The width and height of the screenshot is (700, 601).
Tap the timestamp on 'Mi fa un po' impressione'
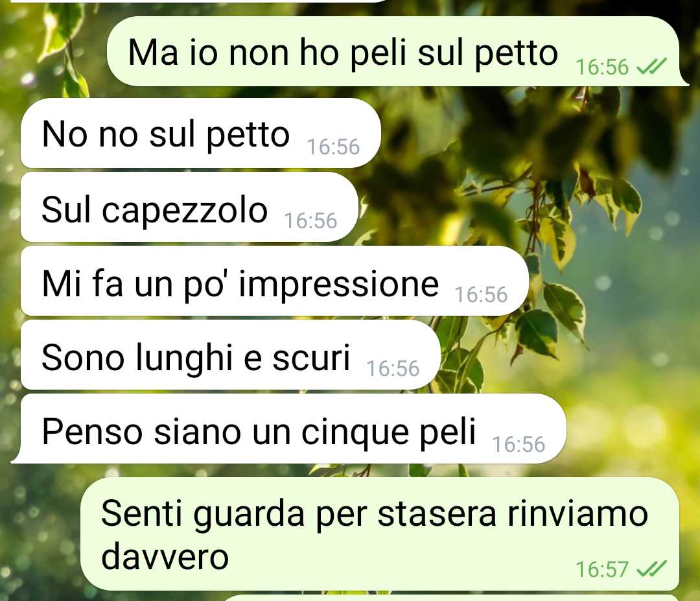(481, 295)
